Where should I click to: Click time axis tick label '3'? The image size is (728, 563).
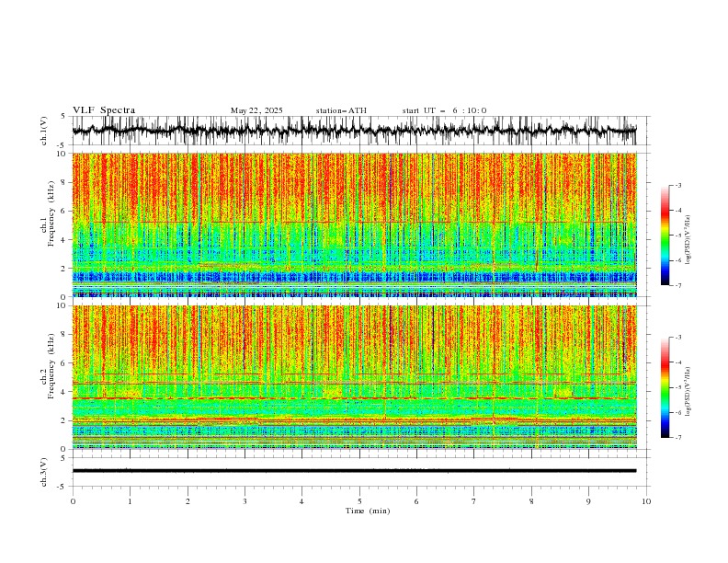point(245,501)
